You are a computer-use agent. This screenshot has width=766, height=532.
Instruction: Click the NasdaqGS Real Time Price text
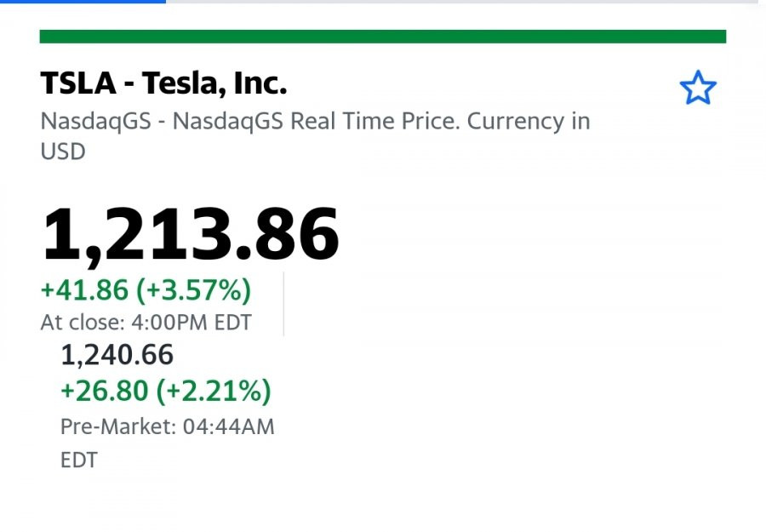(x=316, y=121)
